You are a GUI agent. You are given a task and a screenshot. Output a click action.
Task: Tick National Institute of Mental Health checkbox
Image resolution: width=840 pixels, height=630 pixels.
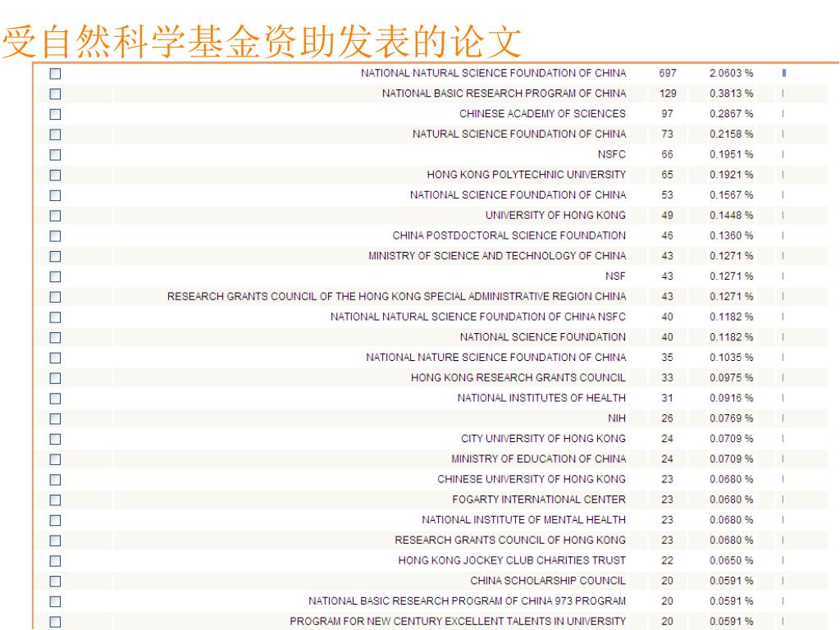[x=55, y=521]
